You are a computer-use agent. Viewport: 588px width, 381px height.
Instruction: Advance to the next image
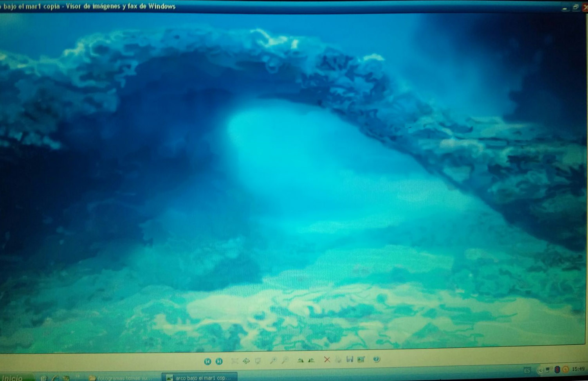[x=219, y=361]
